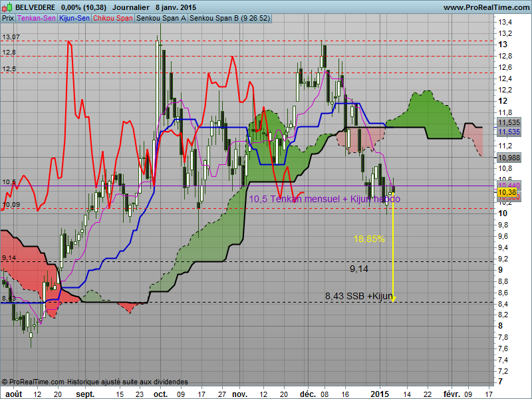Click the bold 13 on price axis
The height and width of the screenshot is (399, 532).
[x=503, y=45]
